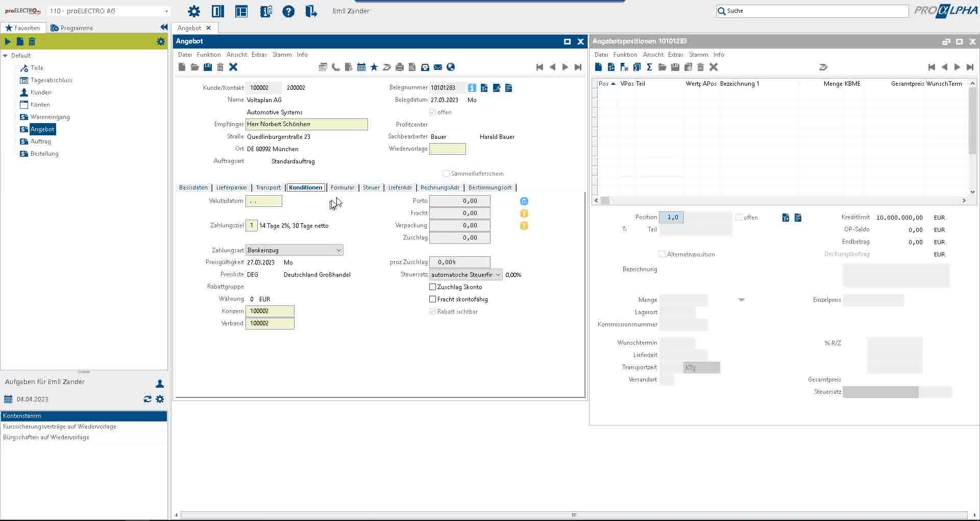Viewport: 980px width, 521px height.
Task: Click the new document icon in Angebot toolbar
Action: coord(182,67)
